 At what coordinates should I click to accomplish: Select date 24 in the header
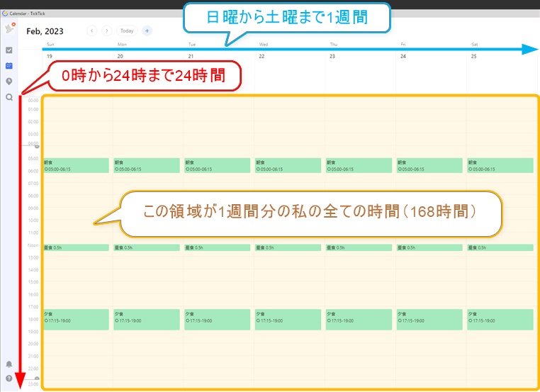click(403, 56)
